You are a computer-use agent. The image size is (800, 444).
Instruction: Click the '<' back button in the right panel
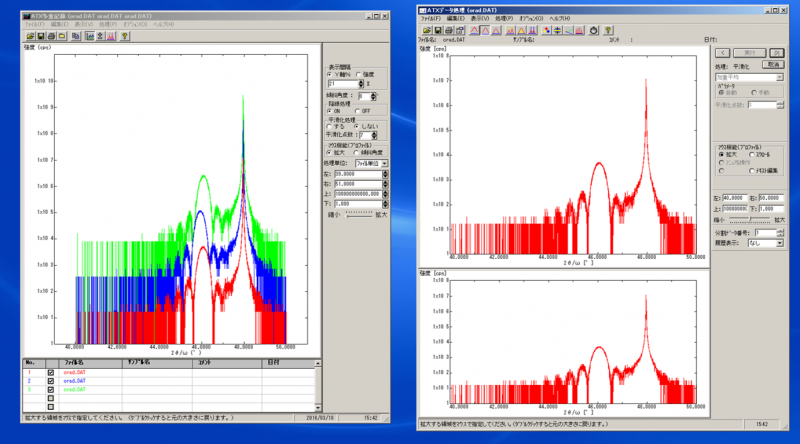coord(721,52)
